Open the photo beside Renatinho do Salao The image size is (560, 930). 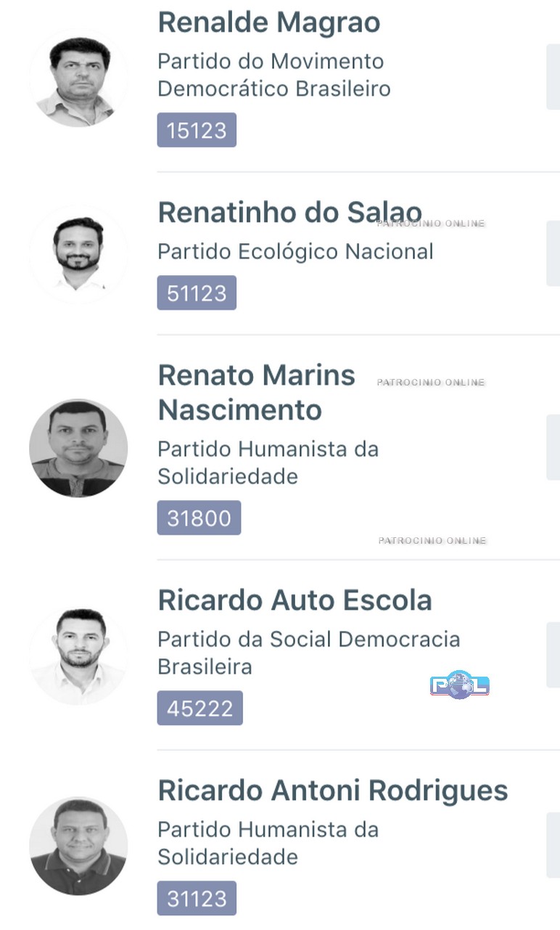[x=78, y=254]
